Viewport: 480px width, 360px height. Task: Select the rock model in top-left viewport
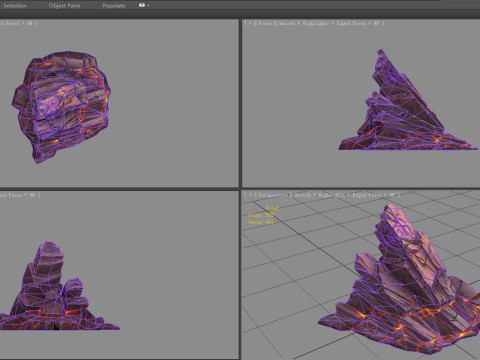point(62,105)
